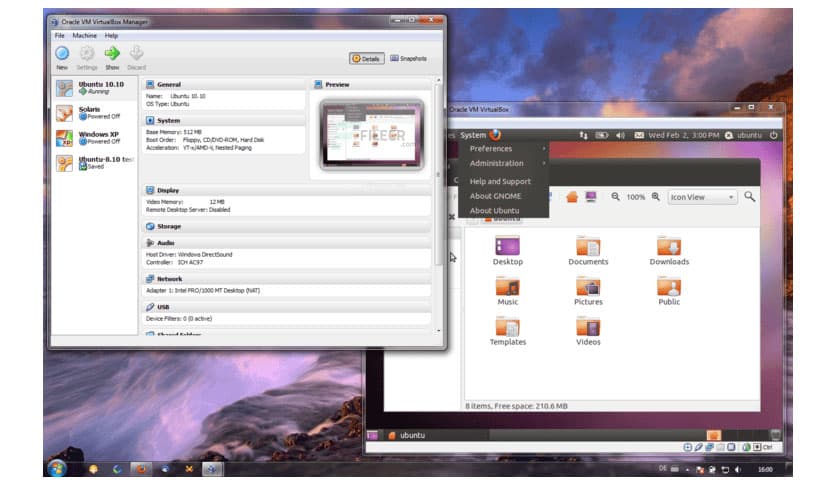Open the Machine menu
The height and width of the screenshot is (484, 836).
click(x=85, y=36)
